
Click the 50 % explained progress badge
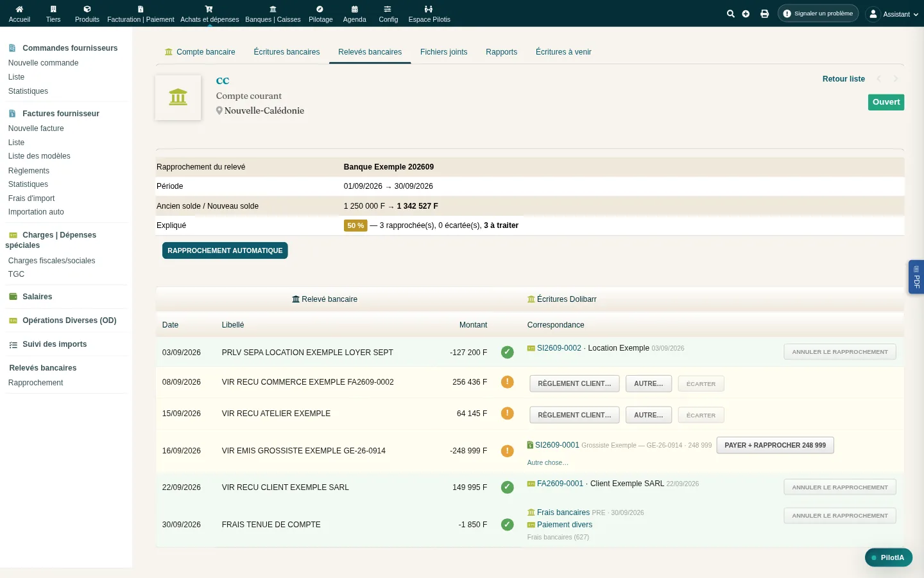(x=355, y=225)
